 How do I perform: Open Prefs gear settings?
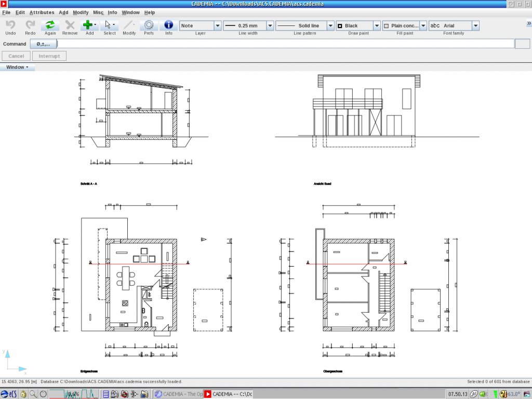point(149,25)
